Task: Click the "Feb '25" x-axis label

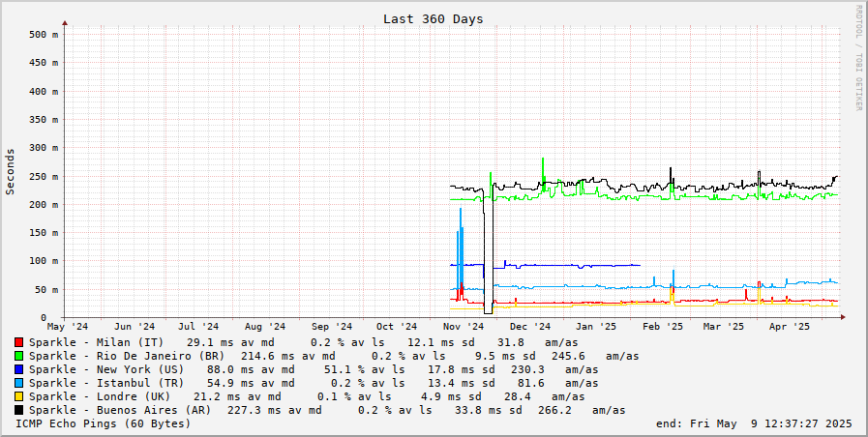Action: pos(663,327)
